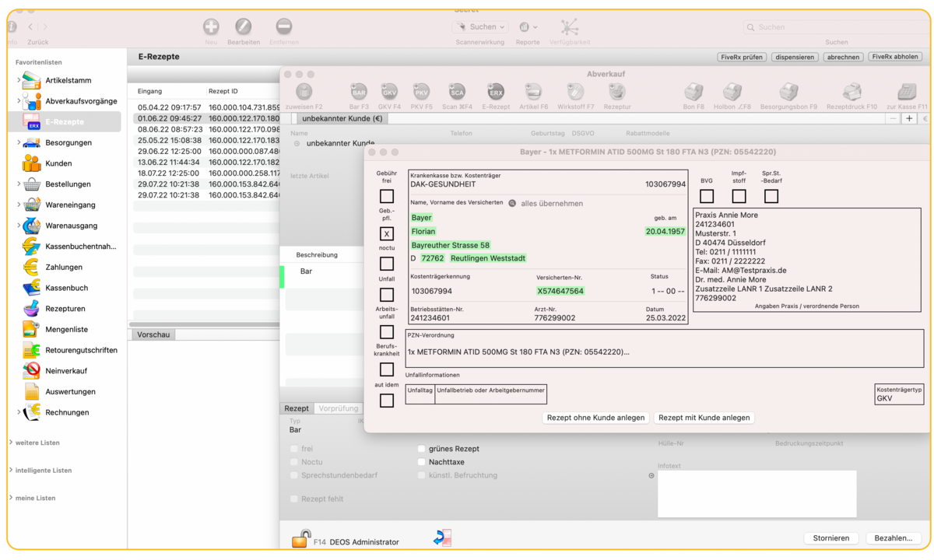
Task: Select the Vorschau tab
Action: pyautogui.click(x=153, y=334)
